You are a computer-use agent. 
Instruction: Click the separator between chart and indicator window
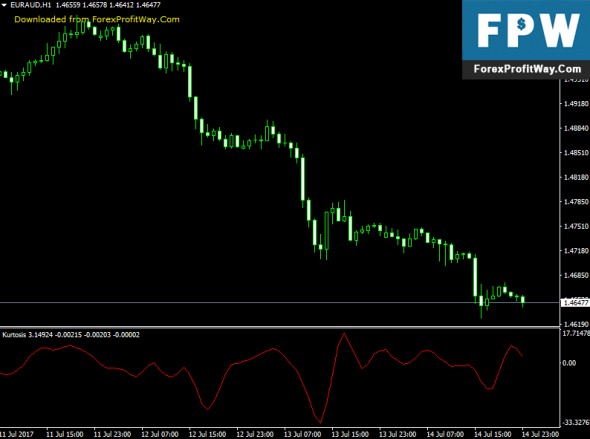click(280, 327)
